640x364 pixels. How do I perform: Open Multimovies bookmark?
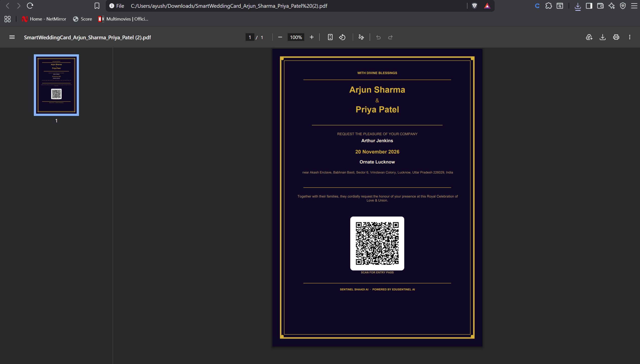[123, 19]
